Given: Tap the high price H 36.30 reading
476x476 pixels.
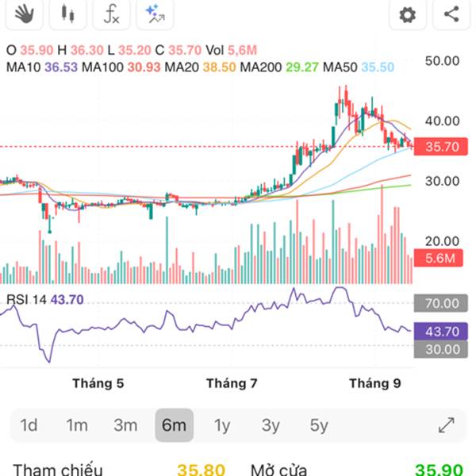Looking at the screenshot, I should (x=80, y=50).
